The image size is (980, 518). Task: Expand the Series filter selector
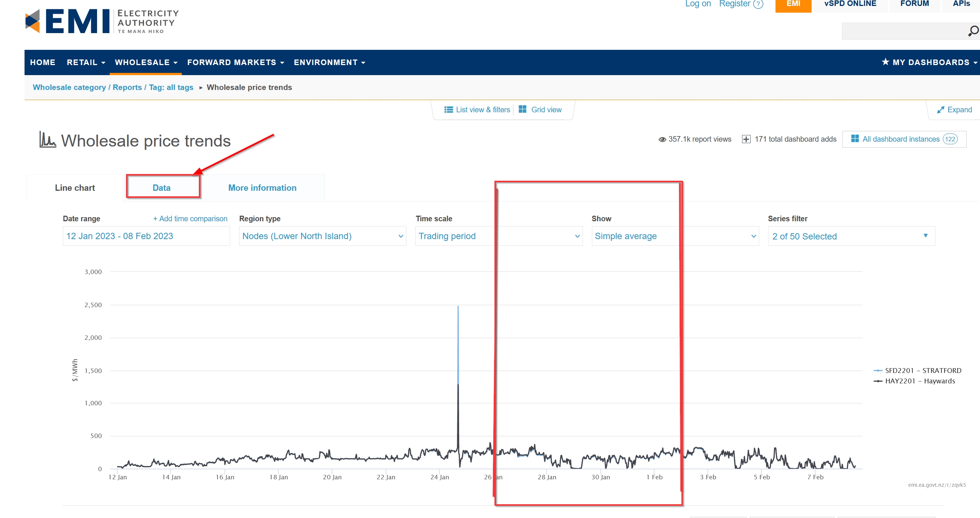tap(851, 236)
